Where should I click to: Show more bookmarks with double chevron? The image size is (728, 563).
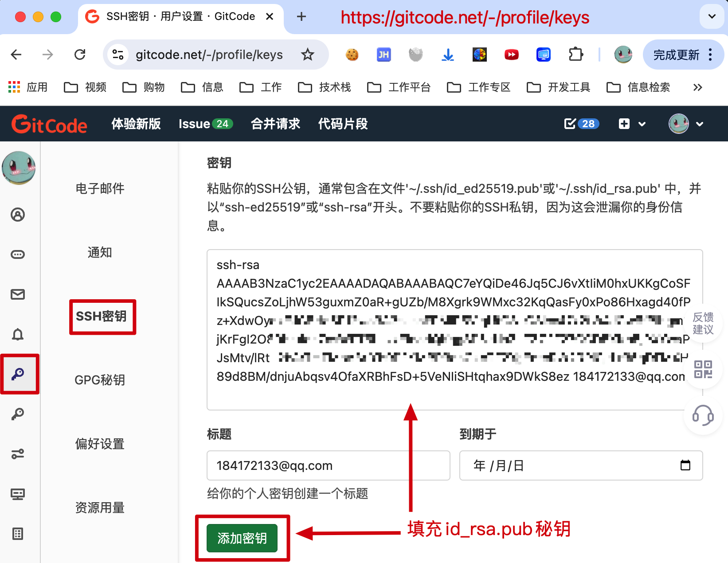tap(697, 87)
